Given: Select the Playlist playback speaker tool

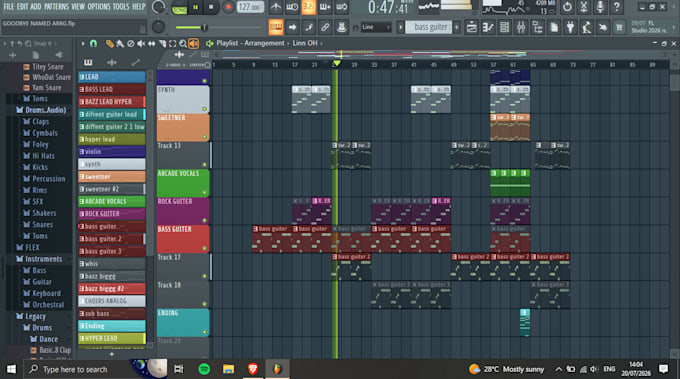Looking at the screenshot, I should click(x=193, y=43).
